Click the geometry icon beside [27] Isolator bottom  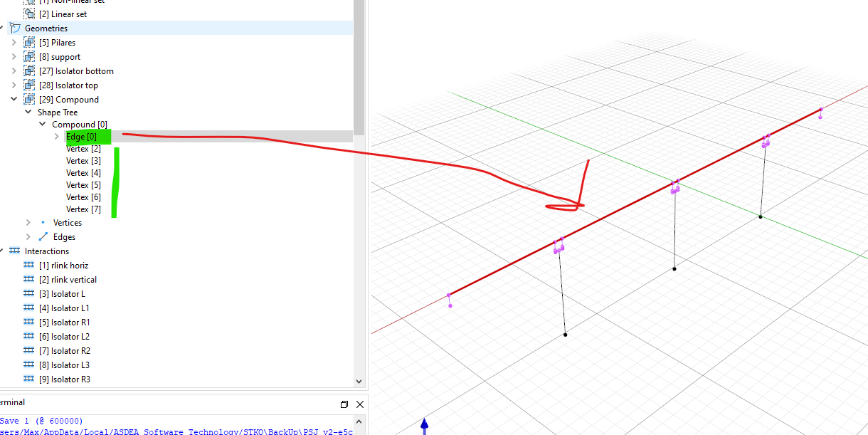click(29, 71)
